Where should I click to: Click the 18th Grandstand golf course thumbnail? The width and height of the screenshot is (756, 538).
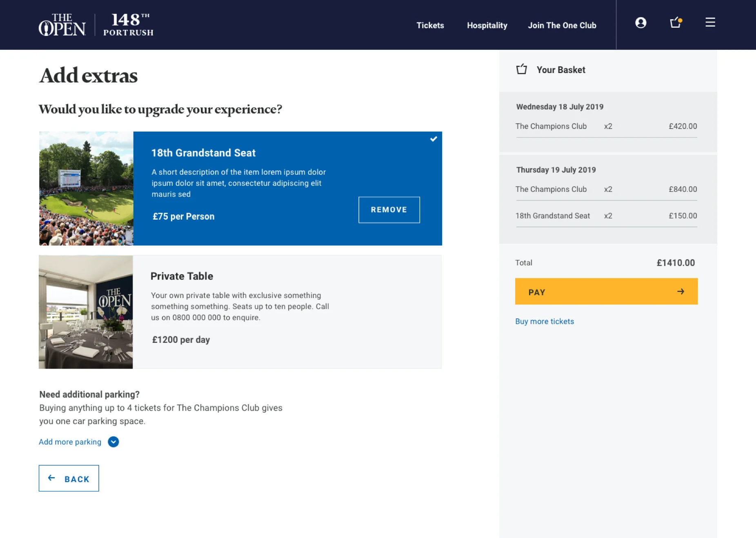point(86,189)
